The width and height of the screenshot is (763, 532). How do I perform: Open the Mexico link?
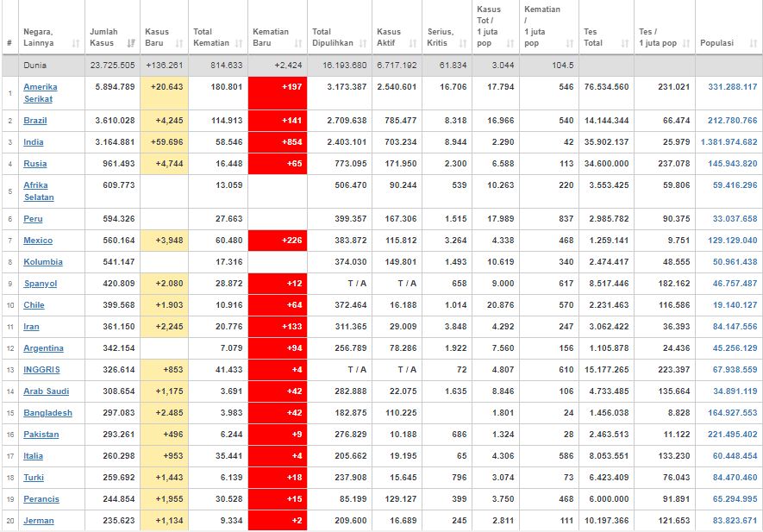pyautogui.click(x=38, y=240)
